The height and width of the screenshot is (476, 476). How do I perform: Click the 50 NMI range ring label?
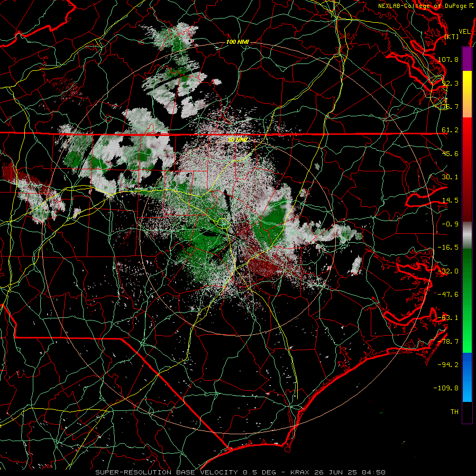[x=237, y=140]
